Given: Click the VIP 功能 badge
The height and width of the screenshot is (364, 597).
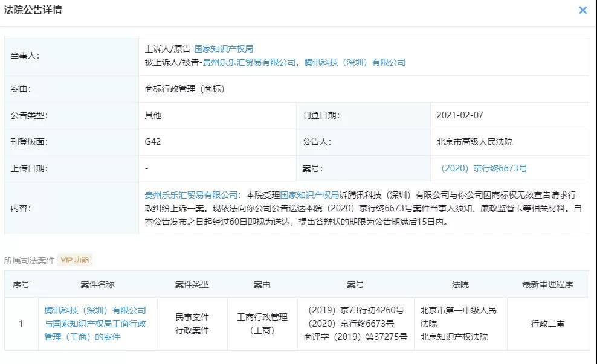Looking at the screenshot, I should pos(75,260).
